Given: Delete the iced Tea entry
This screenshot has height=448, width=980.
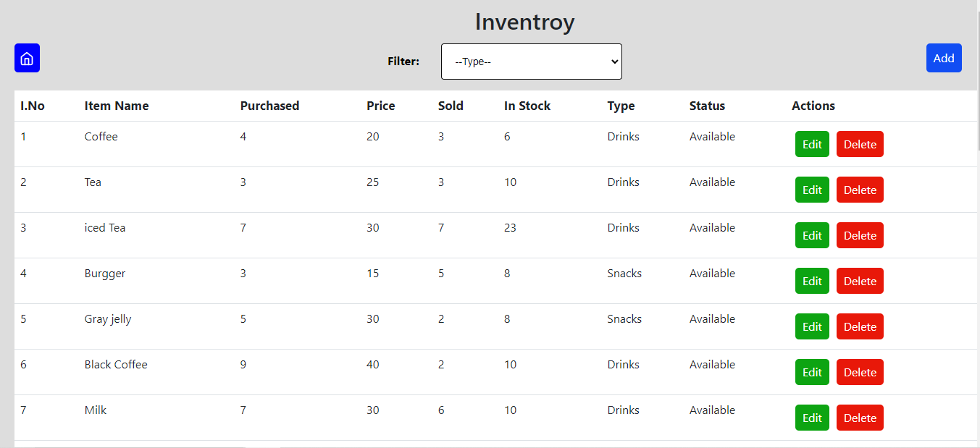Looking at the screenshot, I should click(860, 235).
